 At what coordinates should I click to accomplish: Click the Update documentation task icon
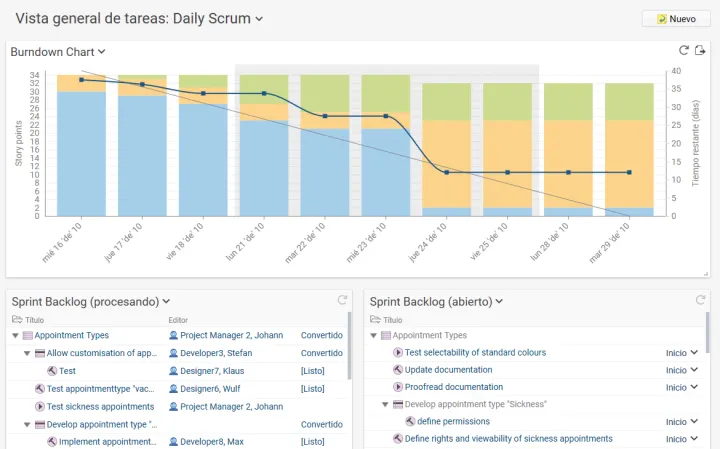[398, 370]
